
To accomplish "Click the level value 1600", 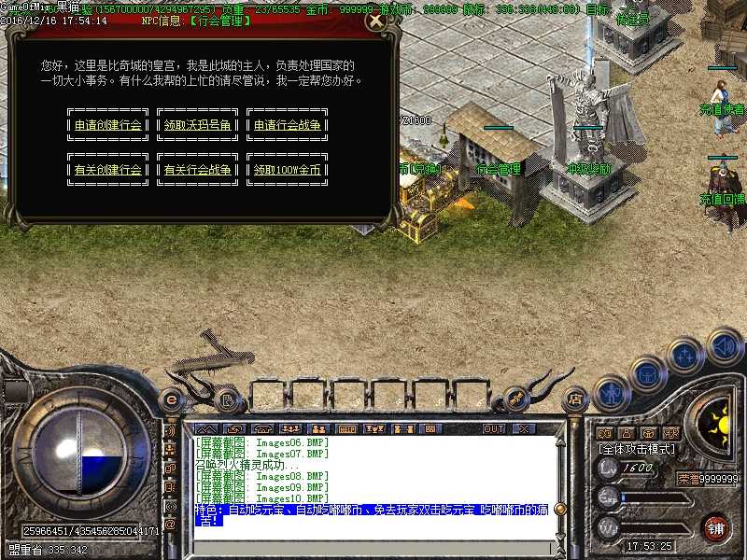I will 638,468.
